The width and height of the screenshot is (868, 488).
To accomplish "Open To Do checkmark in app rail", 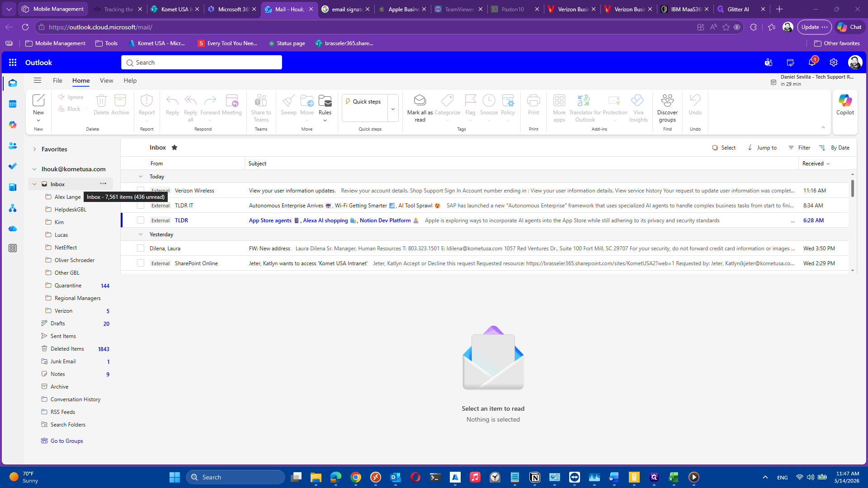I will point(13,166).
